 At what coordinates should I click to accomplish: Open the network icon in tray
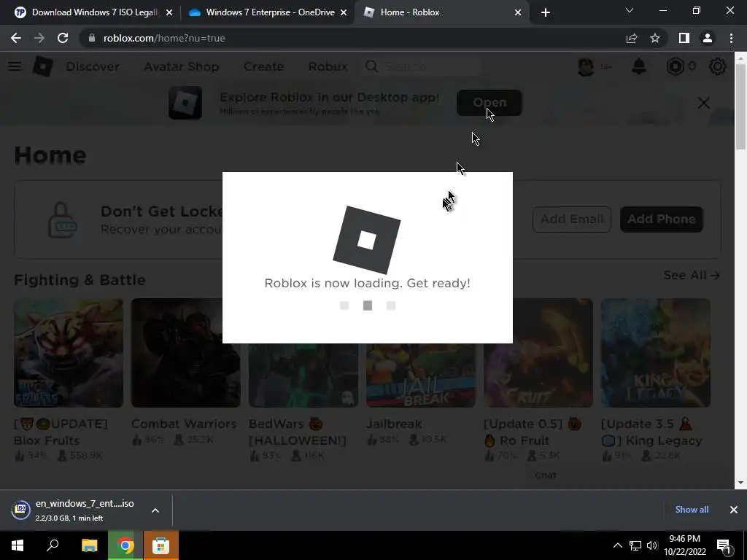point(635,545)
